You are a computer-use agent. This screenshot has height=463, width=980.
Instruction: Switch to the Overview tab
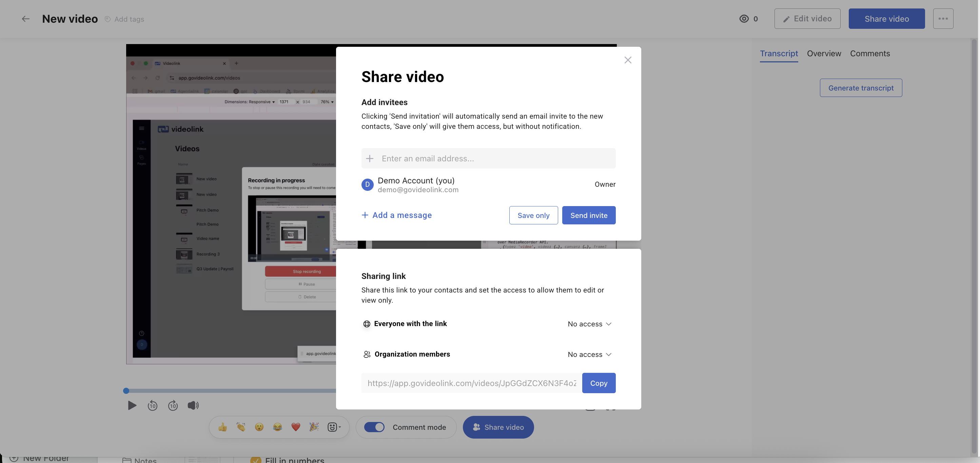pyautogui.click(x=824, y=54)
